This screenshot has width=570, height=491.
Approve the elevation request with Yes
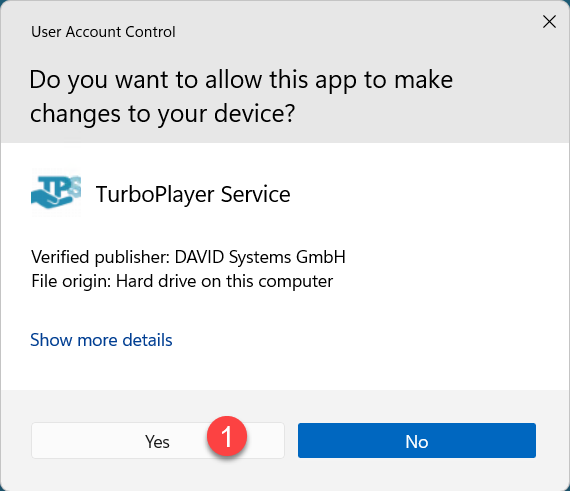click(158, 440)
